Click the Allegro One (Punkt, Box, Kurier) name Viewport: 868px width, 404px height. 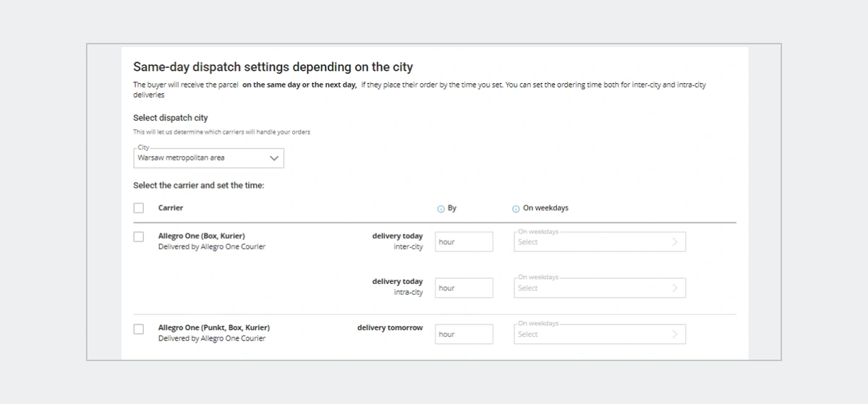click(x=213, y=328)
